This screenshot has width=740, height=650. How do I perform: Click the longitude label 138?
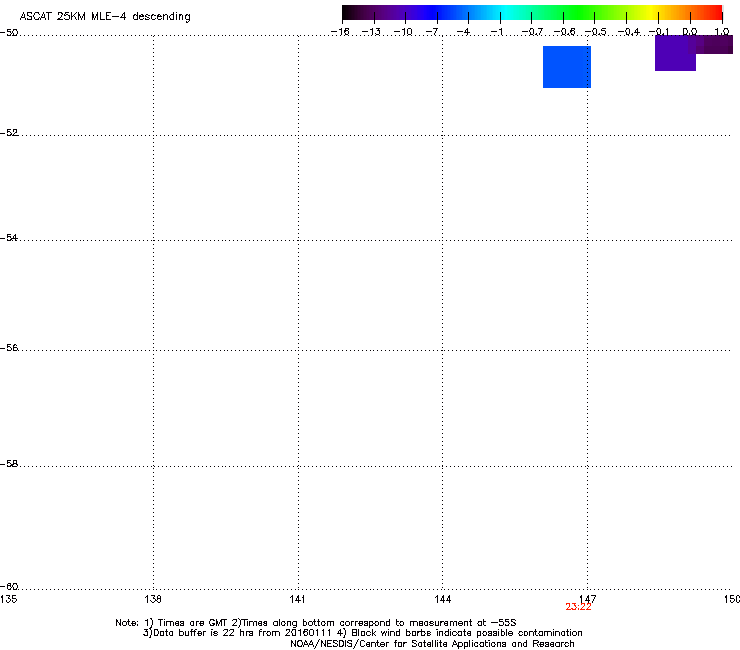tap(153, 599)
